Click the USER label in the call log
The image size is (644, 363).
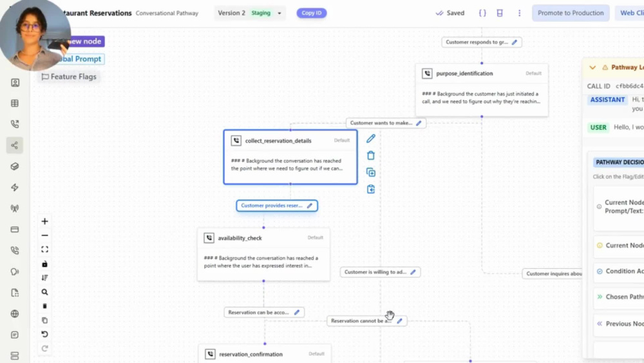pyautogui.click(x=598, y=128)
